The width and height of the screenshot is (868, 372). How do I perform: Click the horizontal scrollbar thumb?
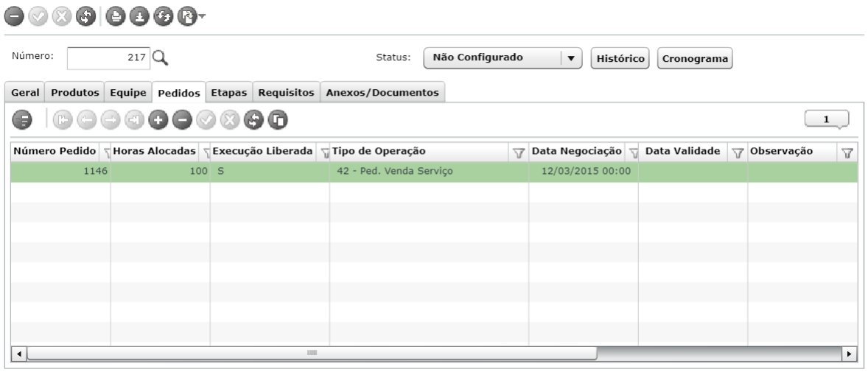[x=312, y=353]
